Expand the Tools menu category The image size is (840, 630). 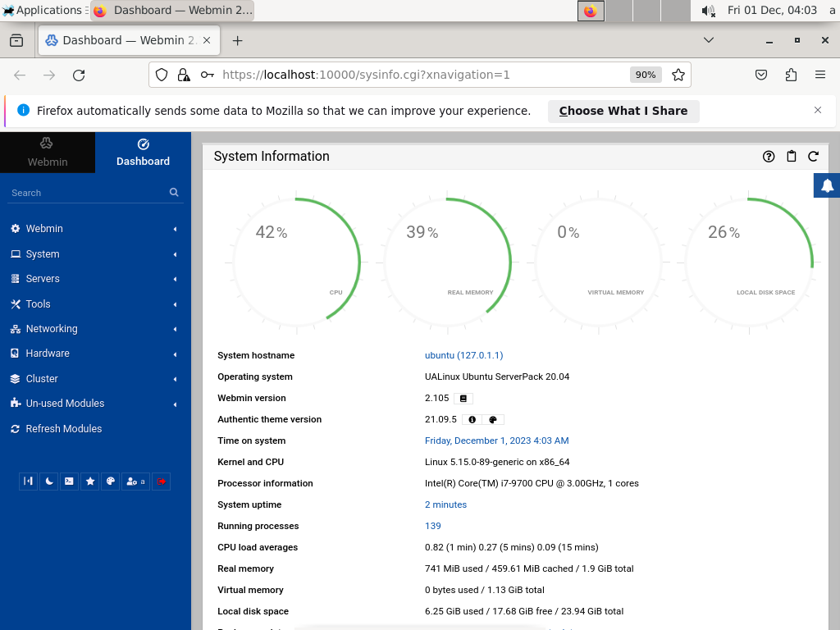click(x=95, y=304)
